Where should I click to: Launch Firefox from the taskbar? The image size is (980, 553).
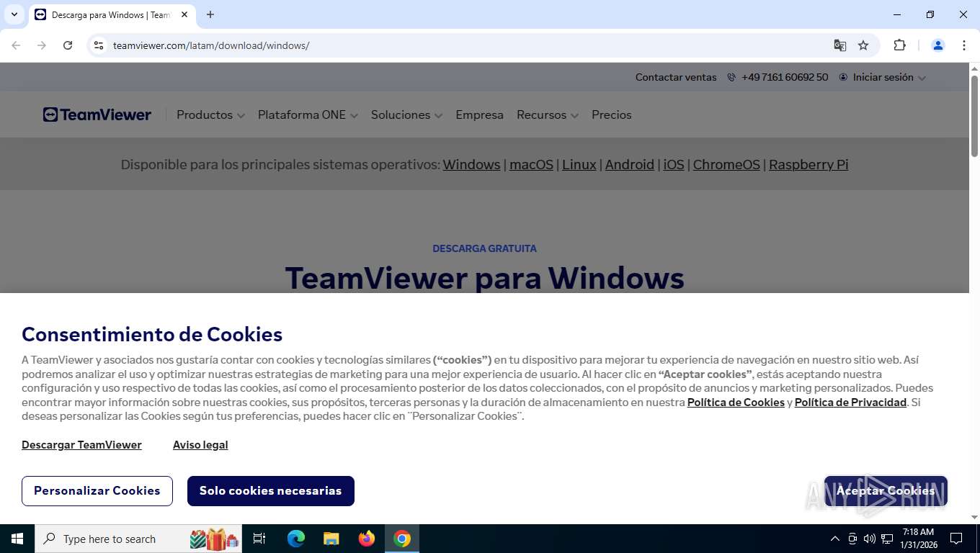(367, 539)
